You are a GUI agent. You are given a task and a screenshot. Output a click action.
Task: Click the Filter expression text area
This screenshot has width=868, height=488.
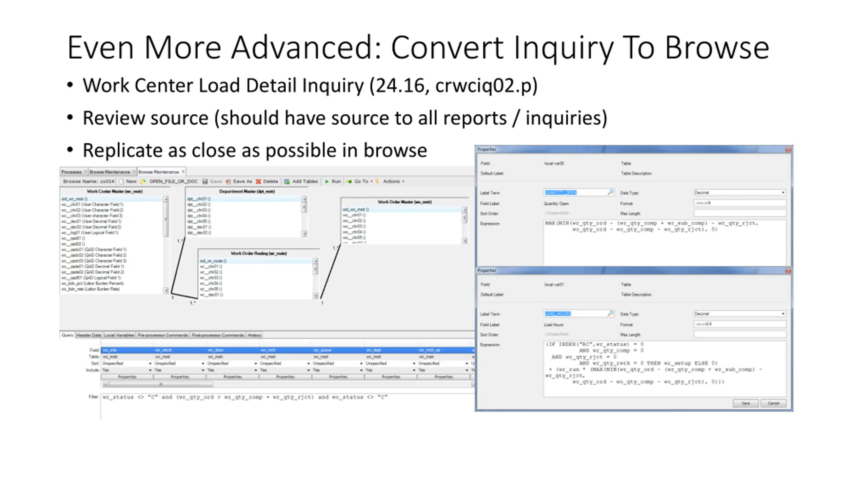click(x=287, y=406)
